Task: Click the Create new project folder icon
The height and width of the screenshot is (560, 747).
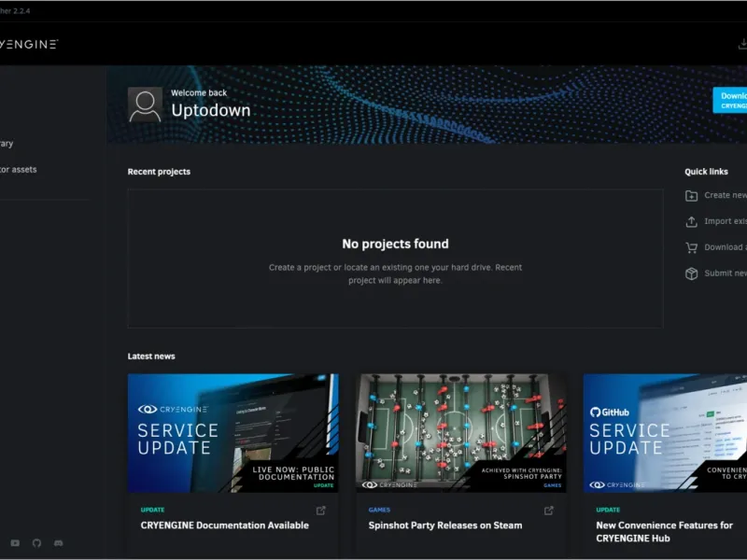Action: 691,195
